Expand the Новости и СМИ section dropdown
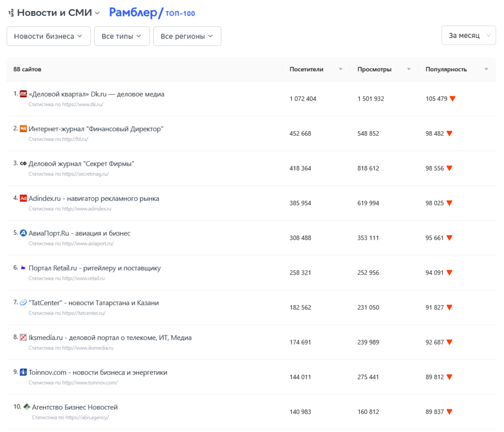The width and height of the screenshot is (504, 432). pyautogui.click(x=97, y=13)
